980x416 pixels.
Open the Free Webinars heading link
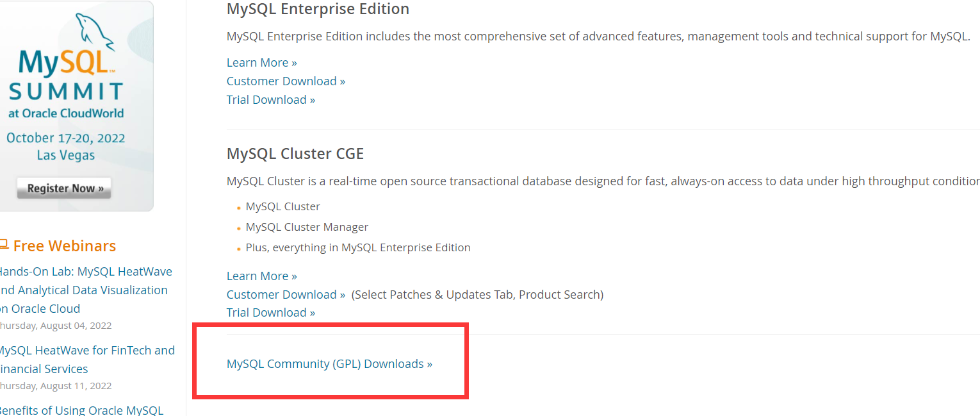click(x=64, y=246)
